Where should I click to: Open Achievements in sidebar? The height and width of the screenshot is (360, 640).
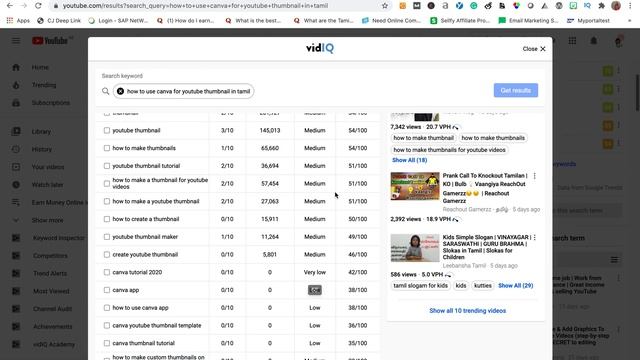[53, 327]
